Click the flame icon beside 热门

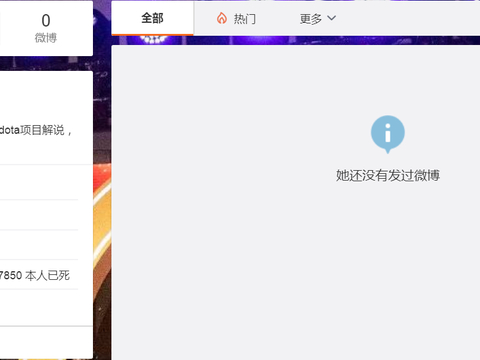[222, 19]
